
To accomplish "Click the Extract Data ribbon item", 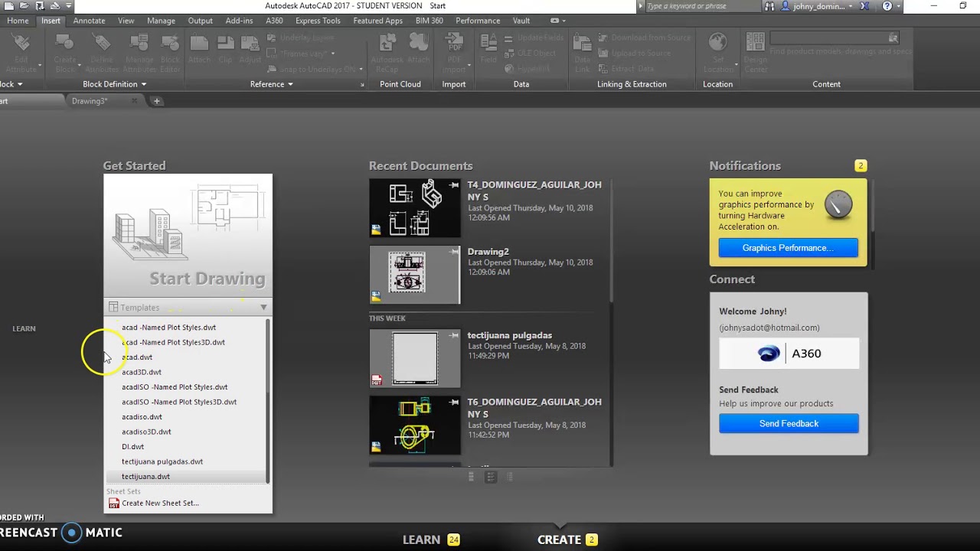I will pyautogui.click(x=626, y=69).
